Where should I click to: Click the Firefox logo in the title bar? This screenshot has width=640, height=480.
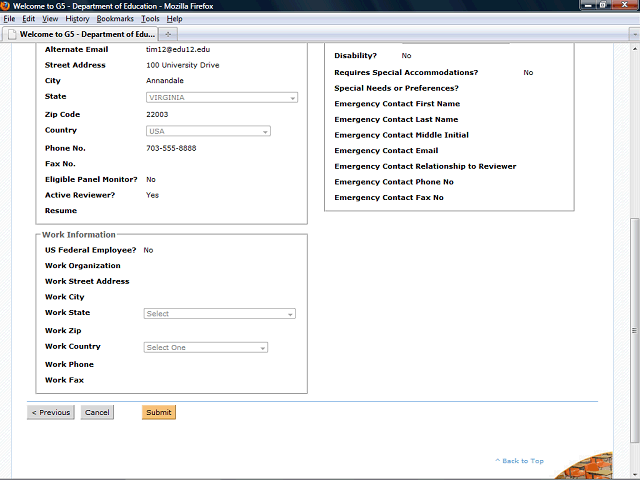pyautogui.click(x=5, y=6)
